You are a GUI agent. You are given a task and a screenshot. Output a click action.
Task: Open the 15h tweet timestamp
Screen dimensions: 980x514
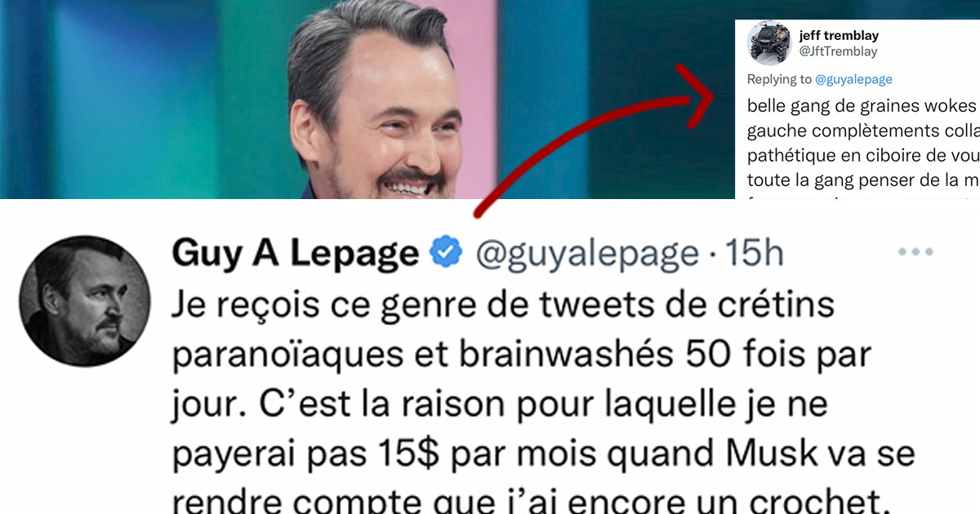point(755,254)
